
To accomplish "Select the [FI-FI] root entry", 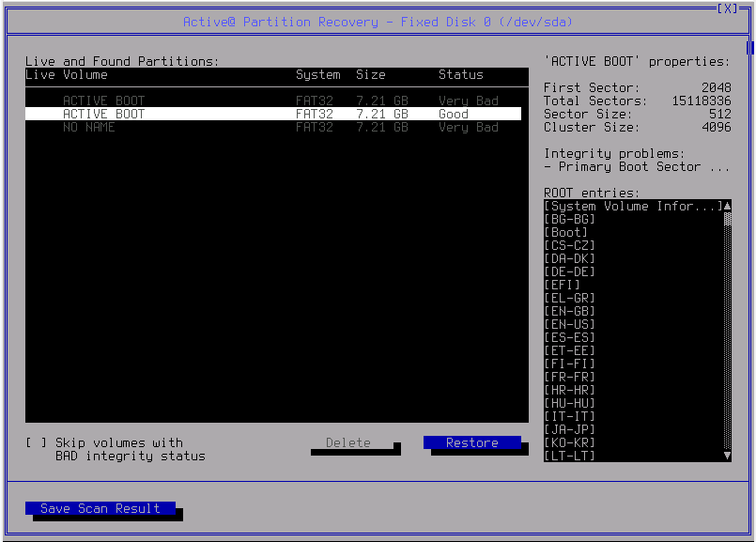I will [x=569, y=364].
